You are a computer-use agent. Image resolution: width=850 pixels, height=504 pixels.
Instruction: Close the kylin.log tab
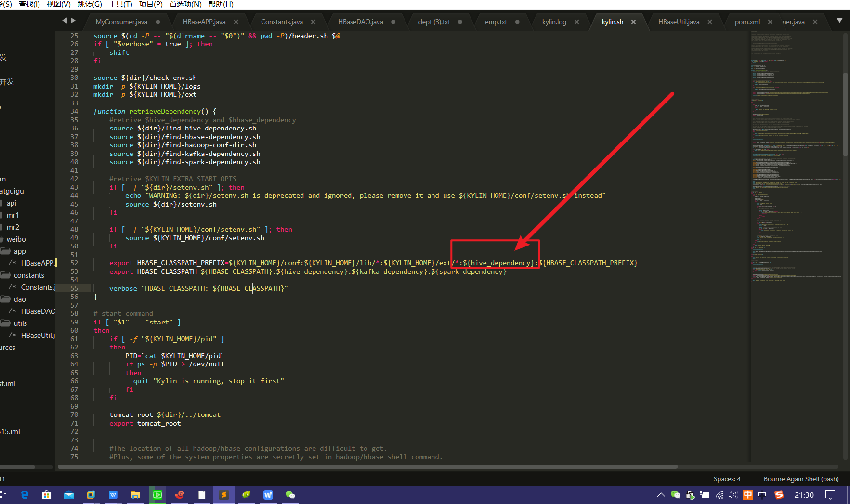pos(576,22)
